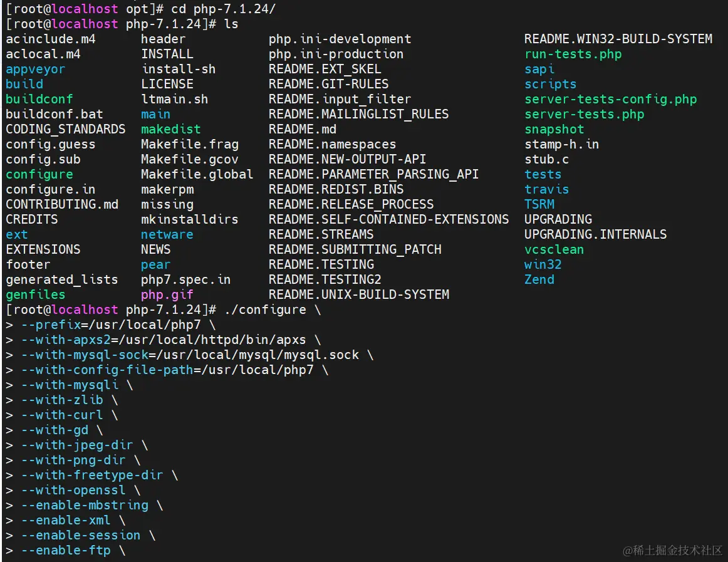Select Makefile.frag in the listing
This screenshot has height=562, width=728.
[x=189, y=145]
